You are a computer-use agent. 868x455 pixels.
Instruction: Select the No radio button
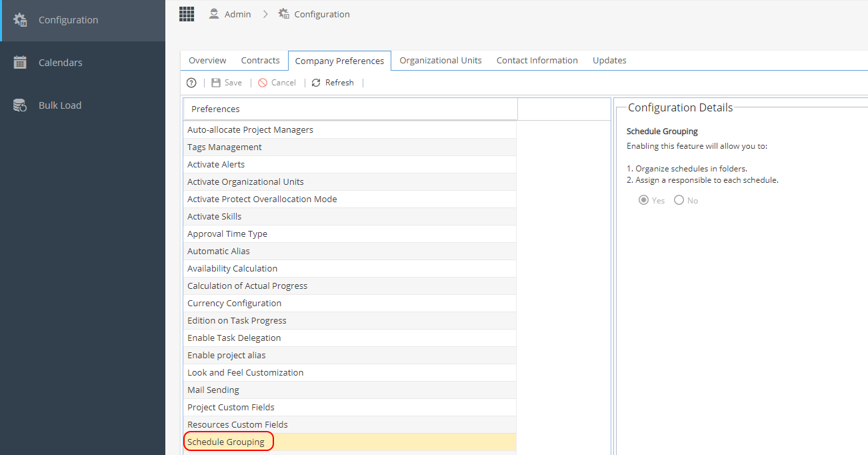(x=679, y=200)
